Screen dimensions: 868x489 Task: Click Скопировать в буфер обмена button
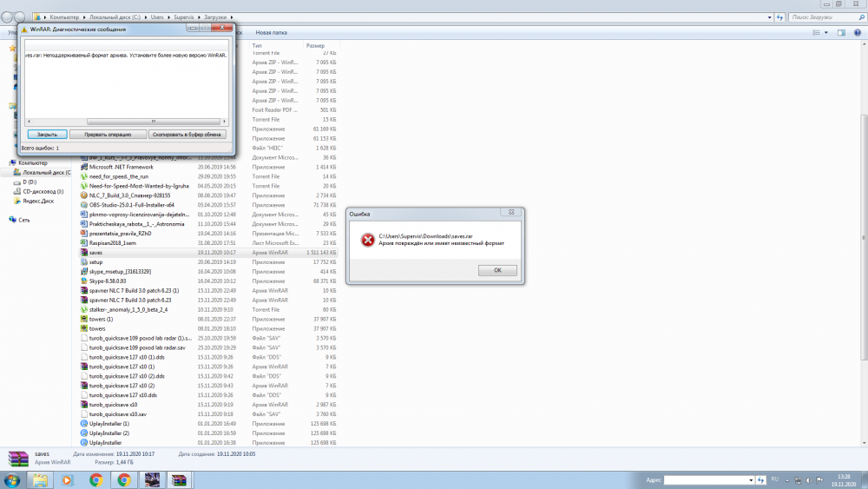coord(187,135)
